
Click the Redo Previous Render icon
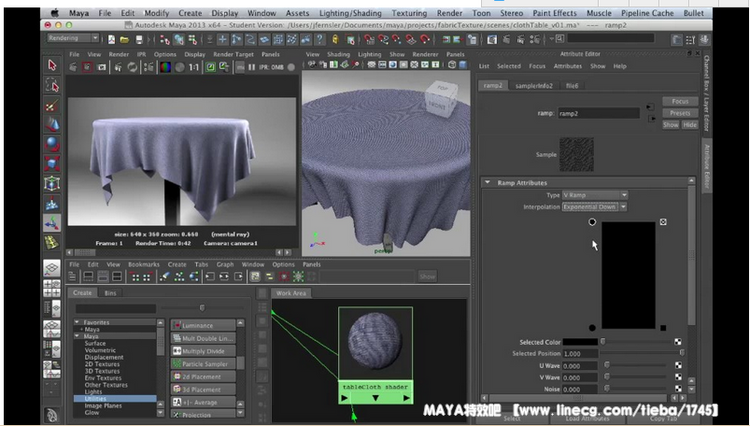pyautogui.click(x=73, y=67)
